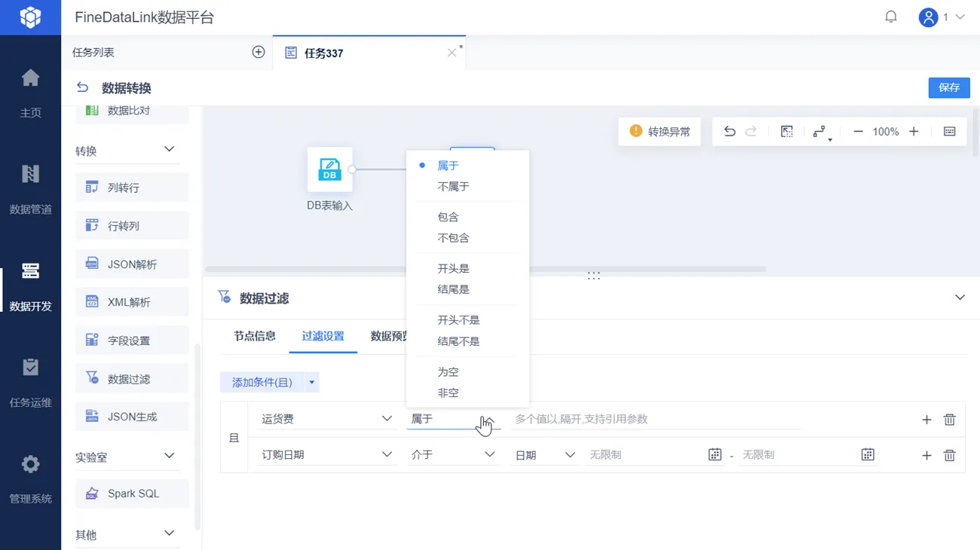The height and width of the screenshot is (550, 980).
Task: Select 属于 radio option in filter menu
Action: (x=448, y=165)
